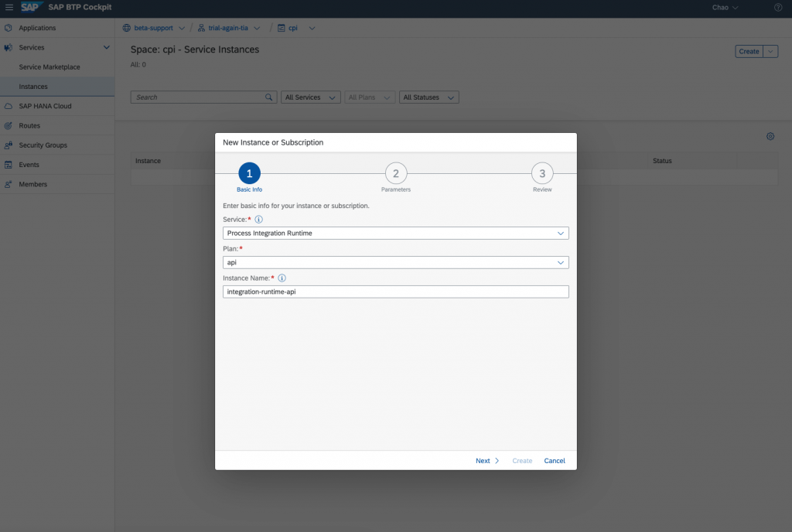
Task: Click the Instance Name input field
Action: [x=395, y=292]
